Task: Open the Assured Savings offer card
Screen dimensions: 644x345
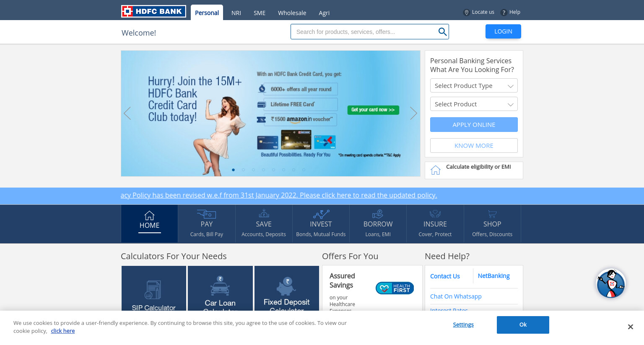Action: pos(372,288)
